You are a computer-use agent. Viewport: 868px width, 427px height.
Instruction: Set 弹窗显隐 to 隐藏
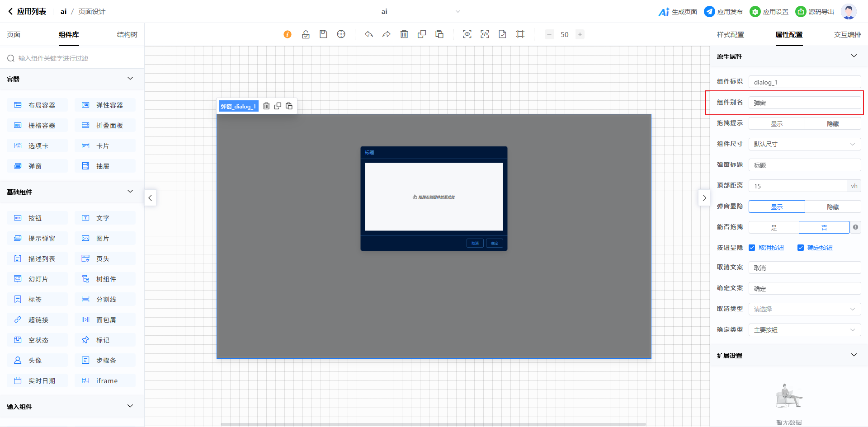pyautogui.click(x=833, y=207)
